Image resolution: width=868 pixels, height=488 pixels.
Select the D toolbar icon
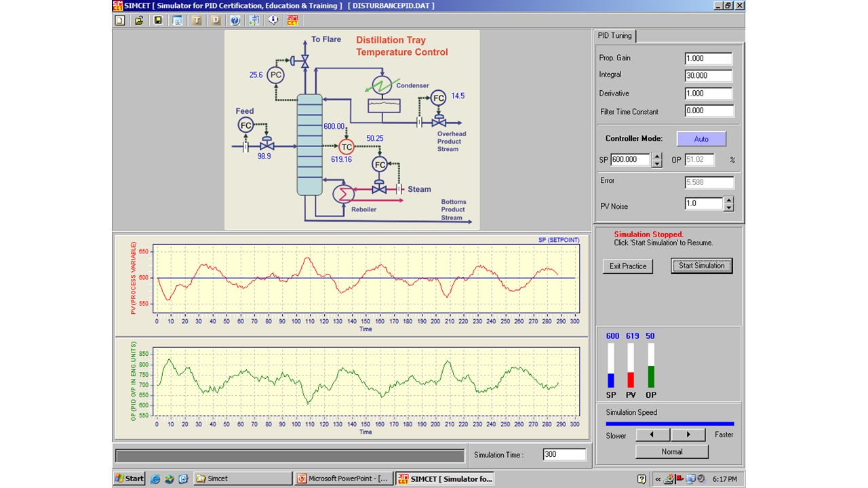(215, 20)
